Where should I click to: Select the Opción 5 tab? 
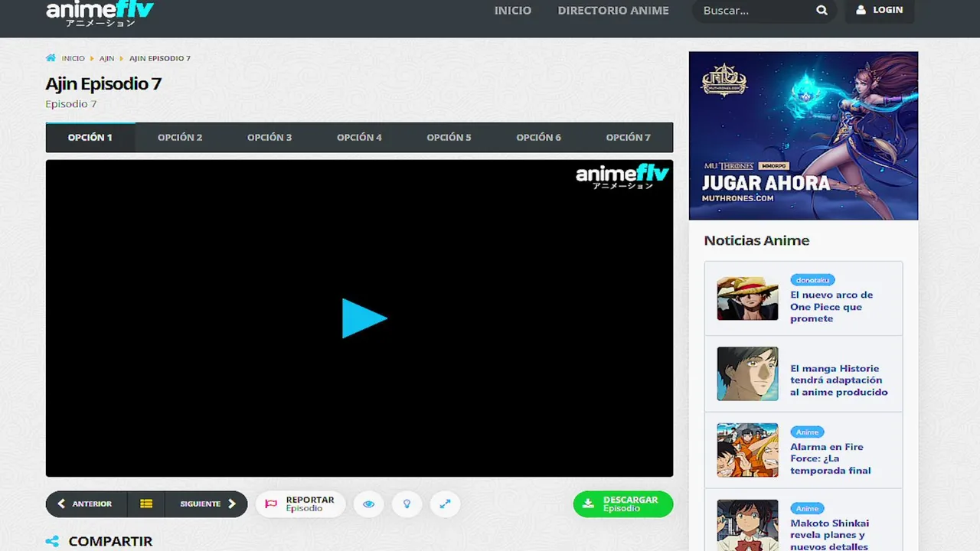coord(449,138)
